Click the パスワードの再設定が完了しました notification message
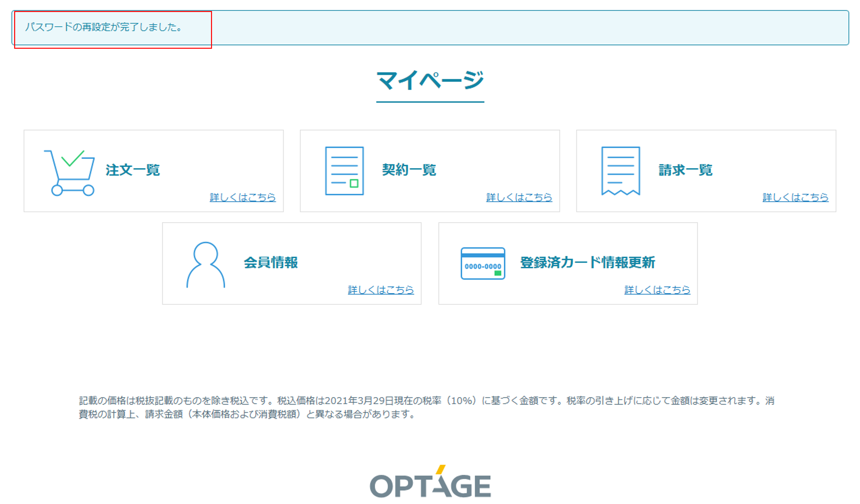860x504 pixels. [x=104, y=27]
